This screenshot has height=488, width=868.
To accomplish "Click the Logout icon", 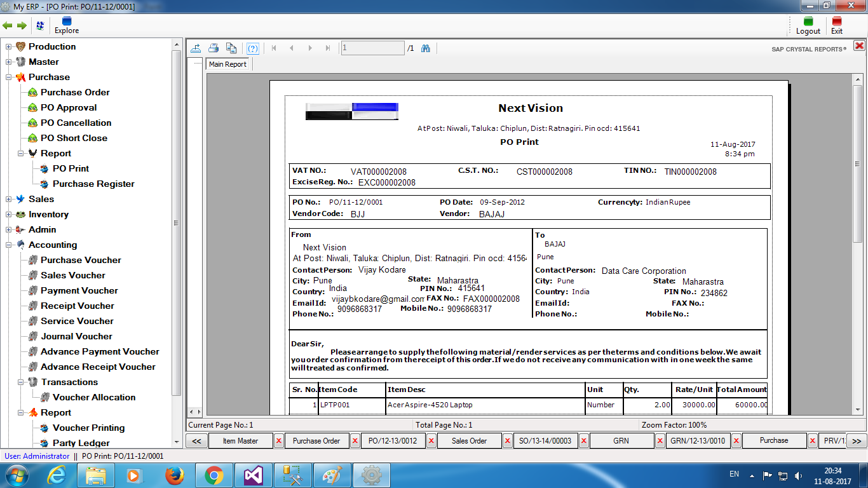I will (808, 25).
